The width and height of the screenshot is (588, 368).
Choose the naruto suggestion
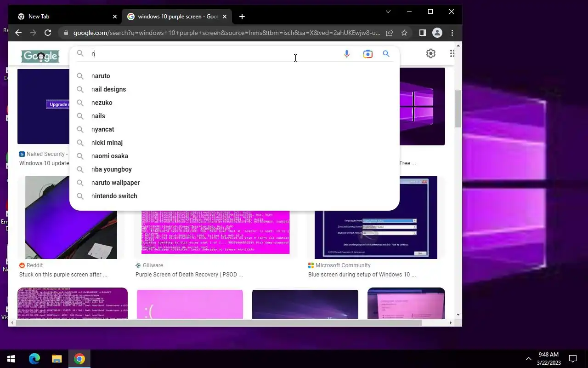234,76
